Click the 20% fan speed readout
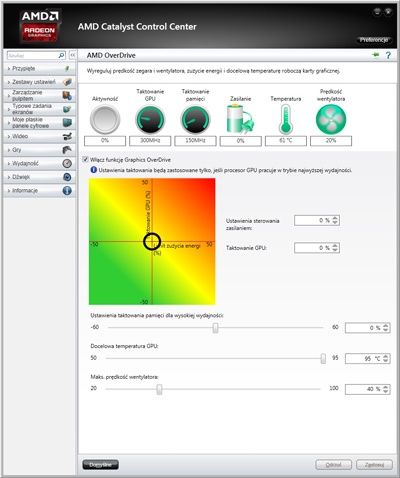This screenshot has height=478, width=400. [x=331, y=141]
